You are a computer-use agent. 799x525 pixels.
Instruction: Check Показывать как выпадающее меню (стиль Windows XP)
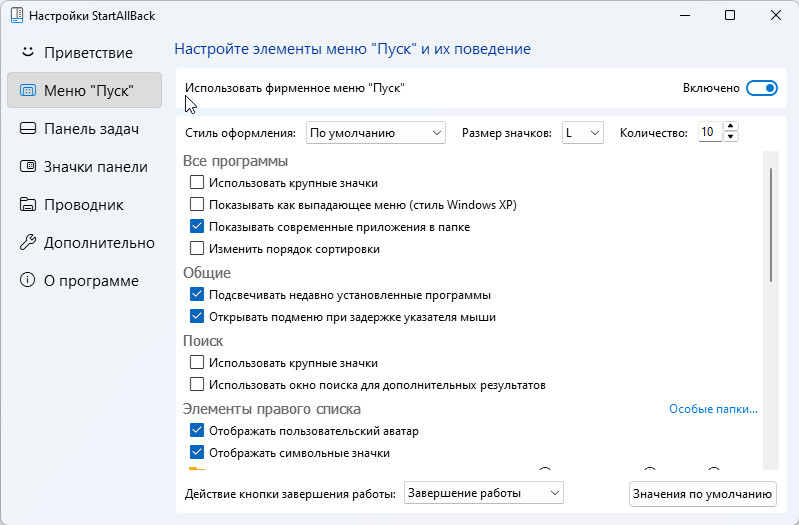(197, 204)
